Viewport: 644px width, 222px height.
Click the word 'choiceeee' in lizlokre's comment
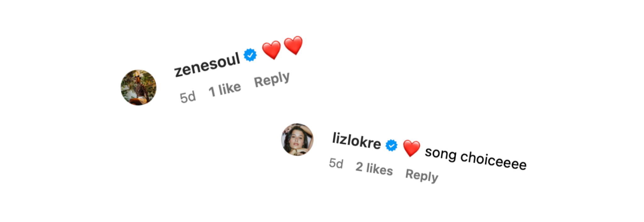click(x=493, y=161)
